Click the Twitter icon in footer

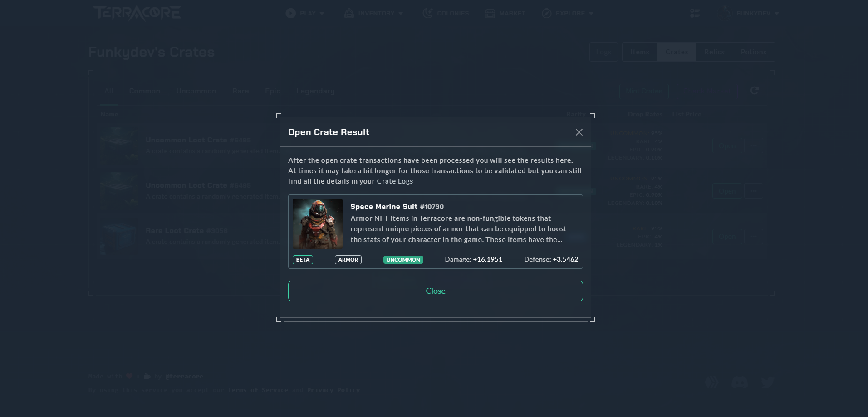pos(768,383)
